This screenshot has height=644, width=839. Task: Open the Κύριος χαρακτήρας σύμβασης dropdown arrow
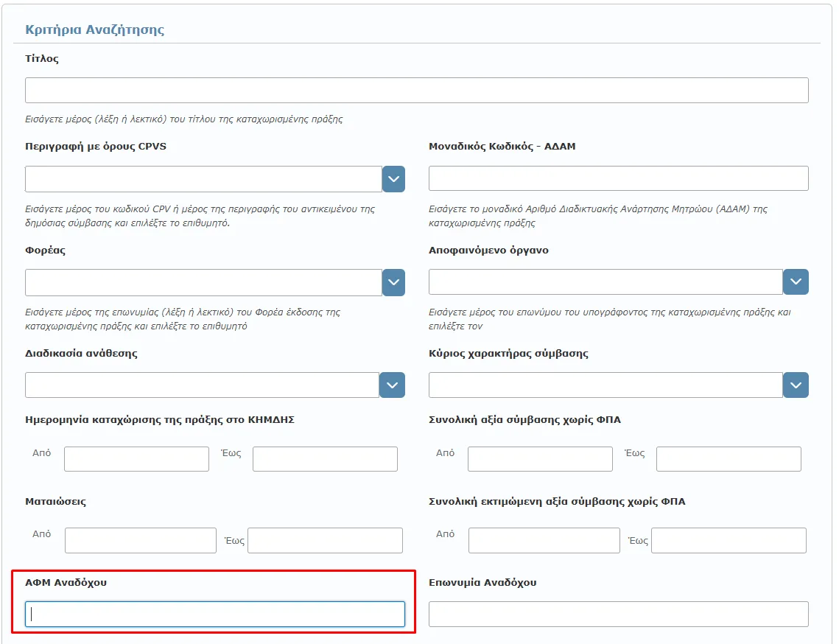(x=796, y=385)
